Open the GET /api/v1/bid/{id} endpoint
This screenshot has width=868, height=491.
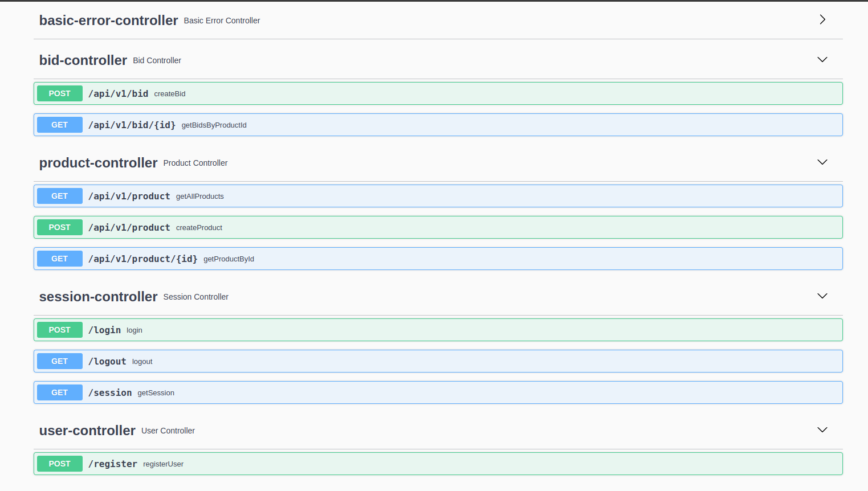(438, 125)
